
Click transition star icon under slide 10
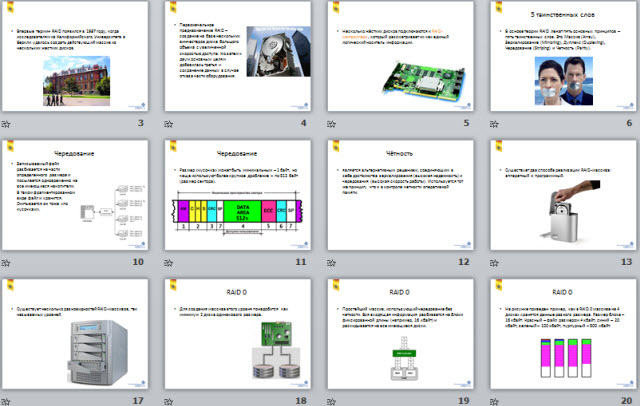[x=8, y=261]
